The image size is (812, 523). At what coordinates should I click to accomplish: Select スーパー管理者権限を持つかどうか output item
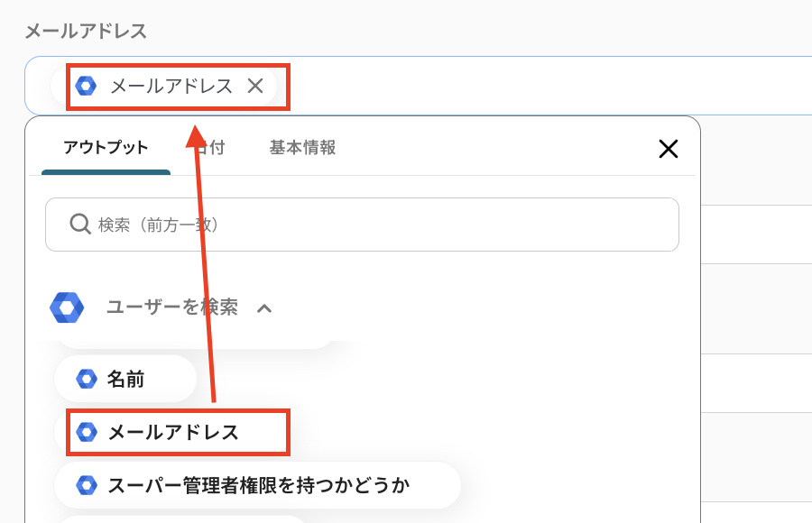258,485
